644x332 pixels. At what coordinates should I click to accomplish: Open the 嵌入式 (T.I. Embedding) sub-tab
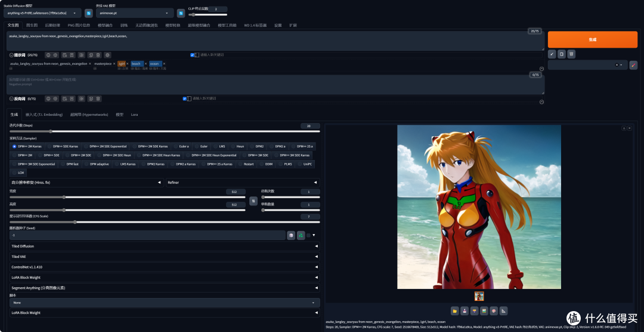pyautogui.click(x=44, y=115)
